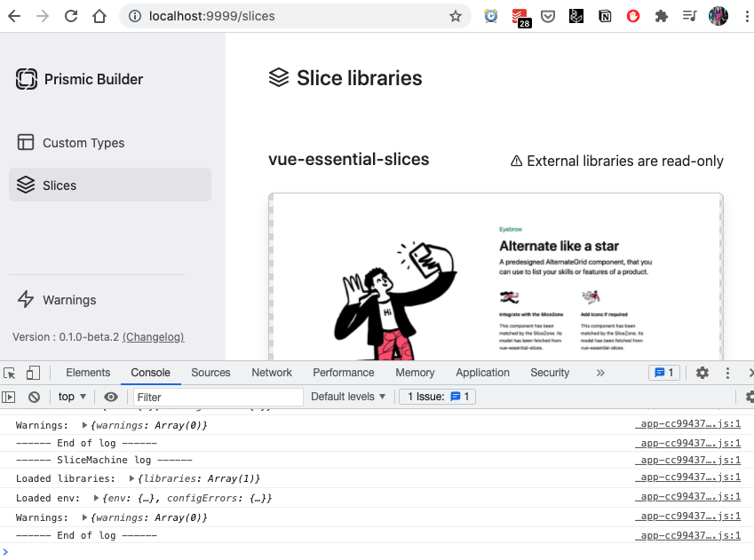Reload the page with refresh icon
The image size is (754, 560).
[71, 16]
